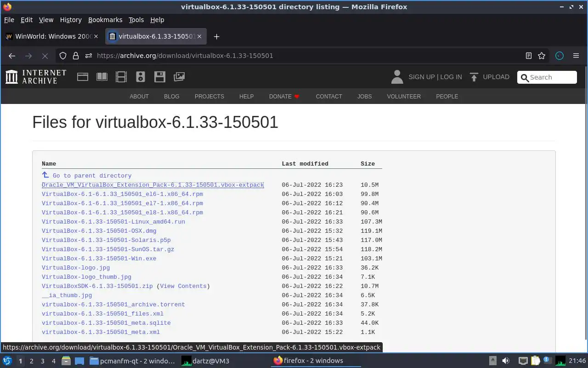This screenshot has width=588, height=368.
Task: Click the SIGN UP link
Action: [x=422, y=77]
